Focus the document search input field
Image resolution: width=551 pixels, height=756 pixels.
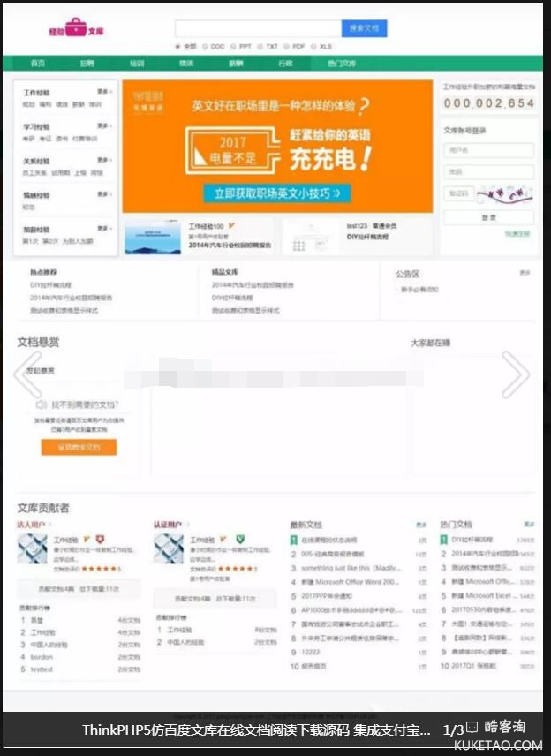[x=259, y=28]
